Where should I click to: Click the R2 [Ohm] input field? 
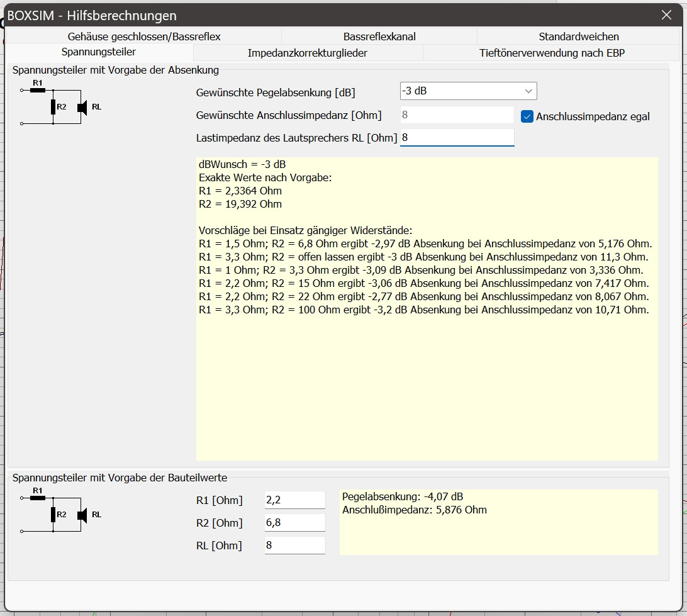(294, 523)
